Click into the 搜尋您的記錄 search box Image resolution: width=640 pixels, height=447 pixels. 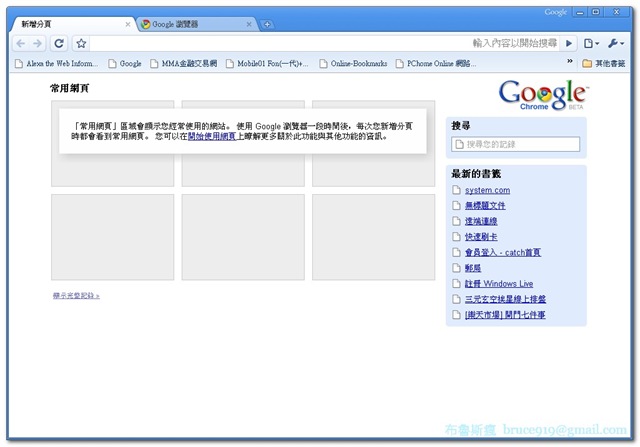(516, 144)
